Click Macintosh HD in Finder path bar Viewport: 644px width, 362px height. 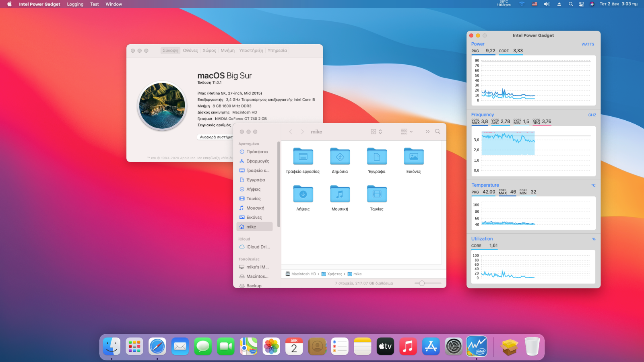point(301,274)
